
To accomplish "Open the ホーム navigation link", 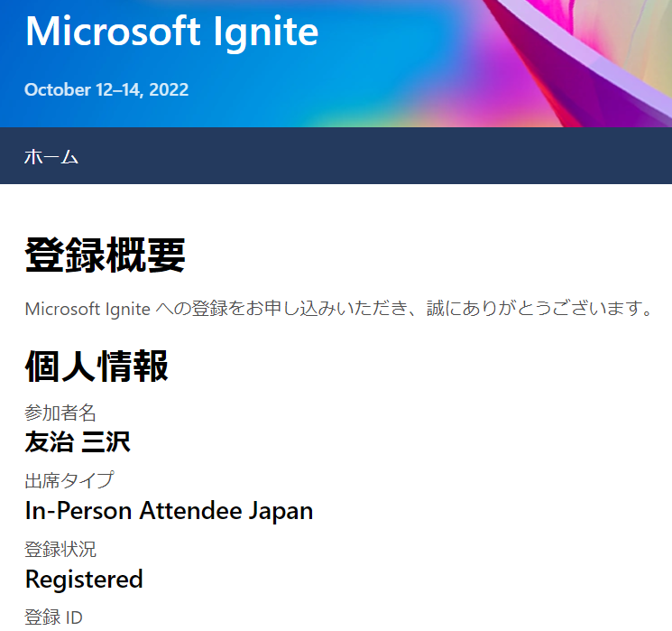I will [x=51, y=156].
